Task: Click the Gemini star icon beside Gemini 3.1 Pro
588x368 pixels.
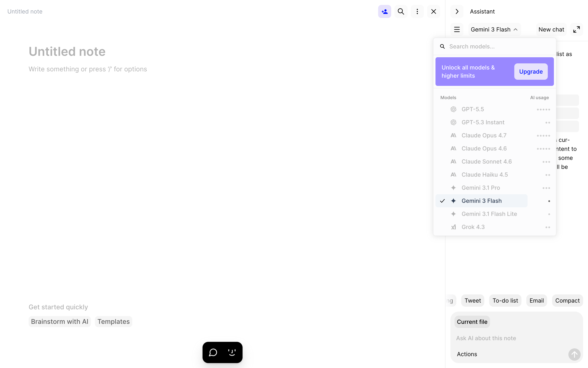Action: (453, 188)
